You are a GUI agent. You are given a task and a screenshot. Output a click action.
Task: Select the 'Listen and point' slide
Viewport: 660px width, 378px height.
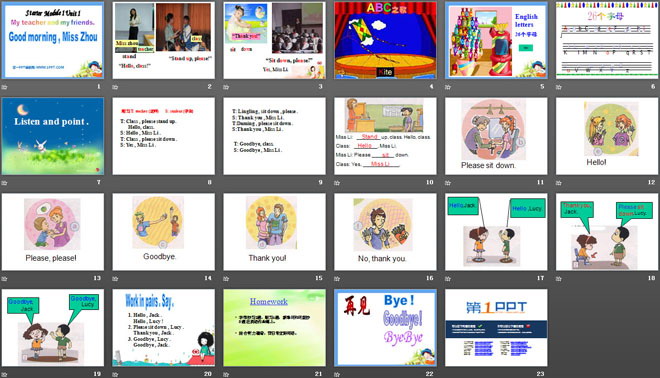pyautogui.click(x=53, y=136)
